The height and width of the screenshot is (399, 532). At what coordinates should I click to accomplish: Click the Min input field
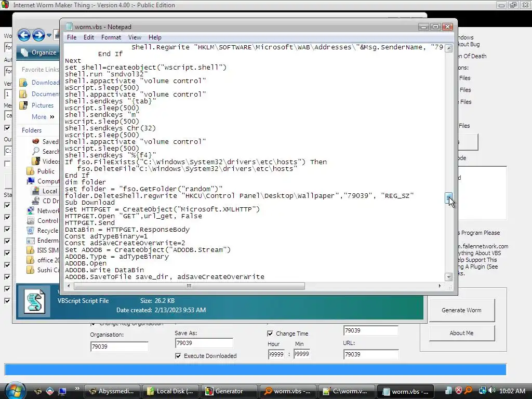(302, 354)
